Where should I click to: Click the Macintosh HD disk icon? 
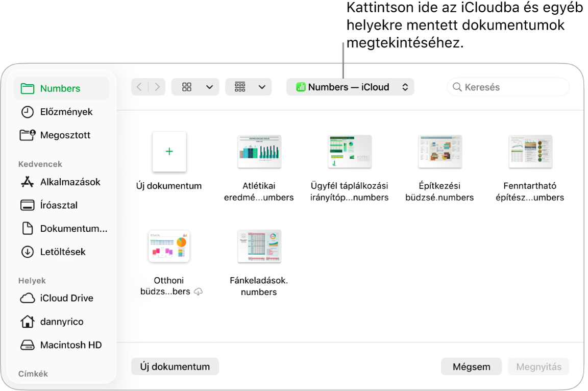tap(28, 345)
